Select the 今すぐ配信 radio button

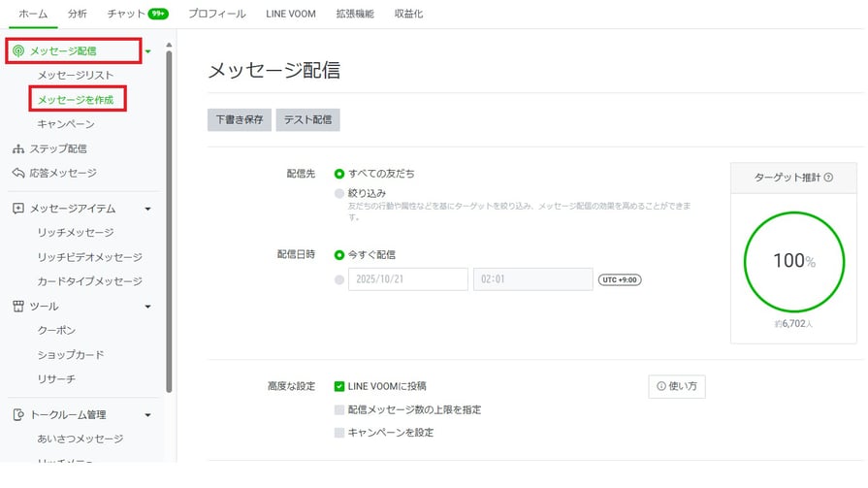[x=339, y=255]
